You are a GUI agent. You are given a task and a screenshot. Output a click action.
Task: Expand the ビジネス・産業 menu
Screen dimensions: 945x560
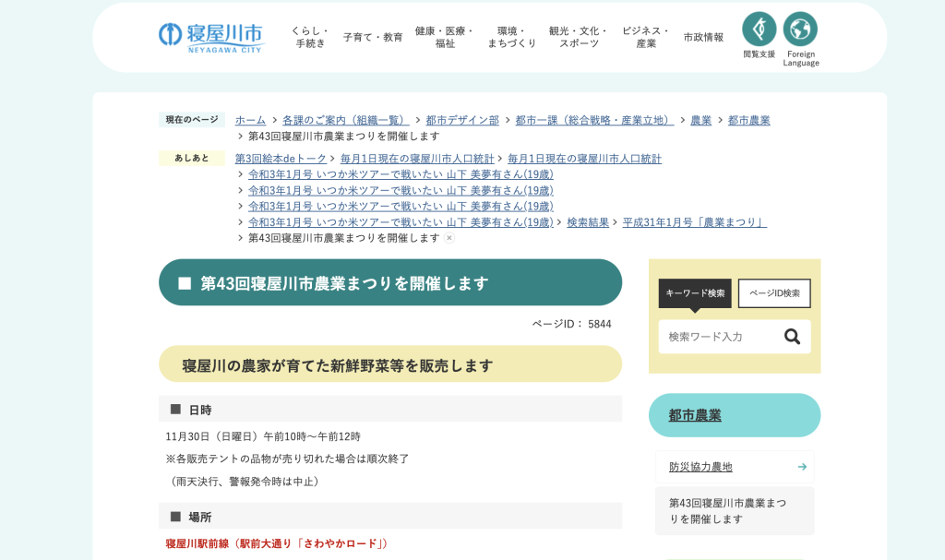(x=646, y=37)
